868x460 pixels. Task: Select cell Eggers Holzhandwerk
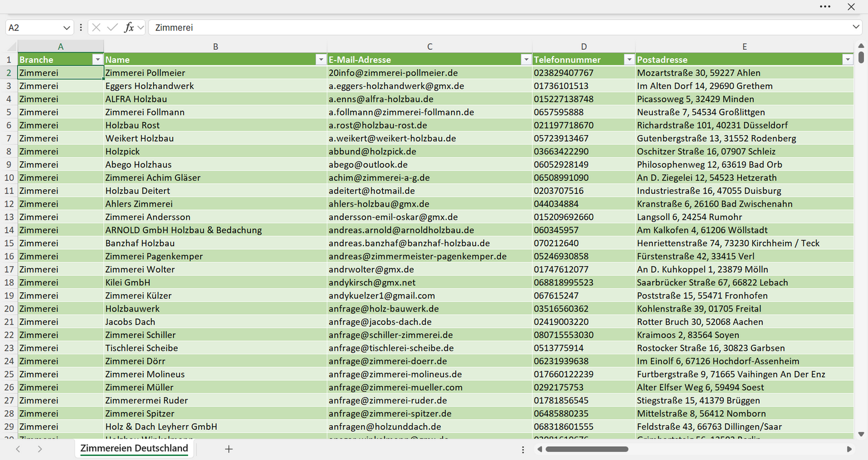pos(215,86)
